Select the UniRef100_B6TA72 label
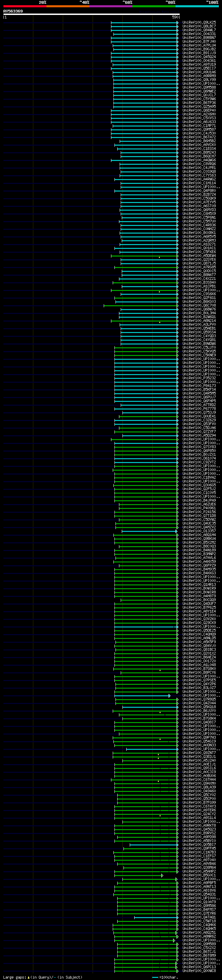The image size is (222, 980). click(199, 137)
